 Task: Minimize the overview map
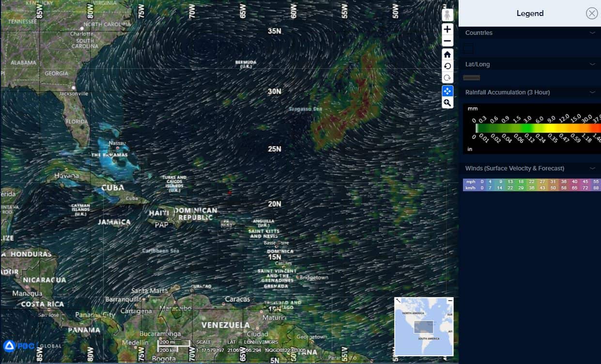coord(450,301)
